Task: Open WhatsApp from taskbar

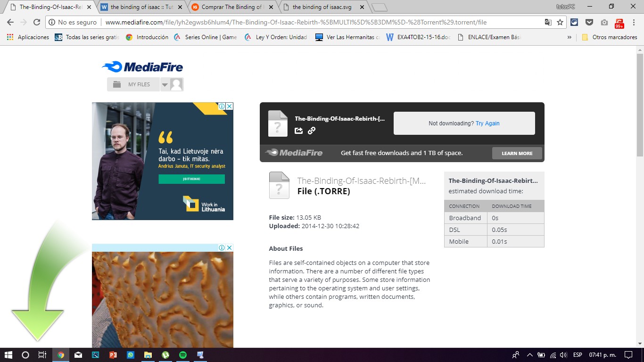Action: (131, 355)
